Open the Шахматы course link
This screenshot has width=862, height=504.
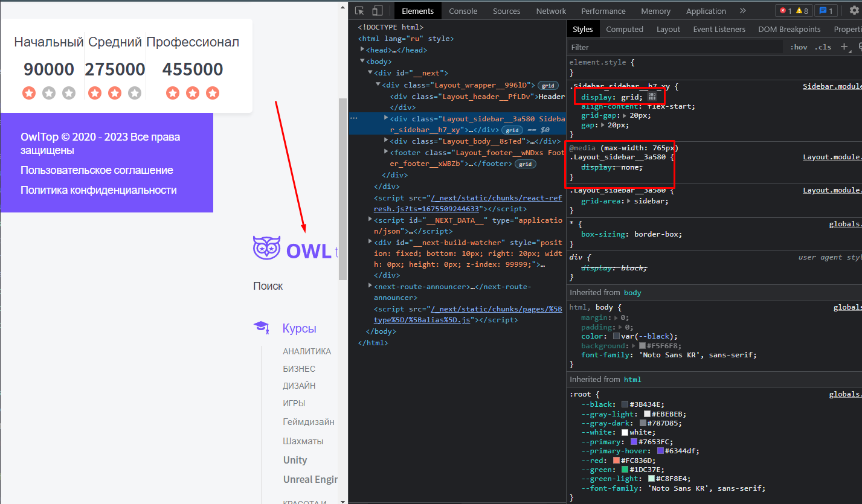303,441
